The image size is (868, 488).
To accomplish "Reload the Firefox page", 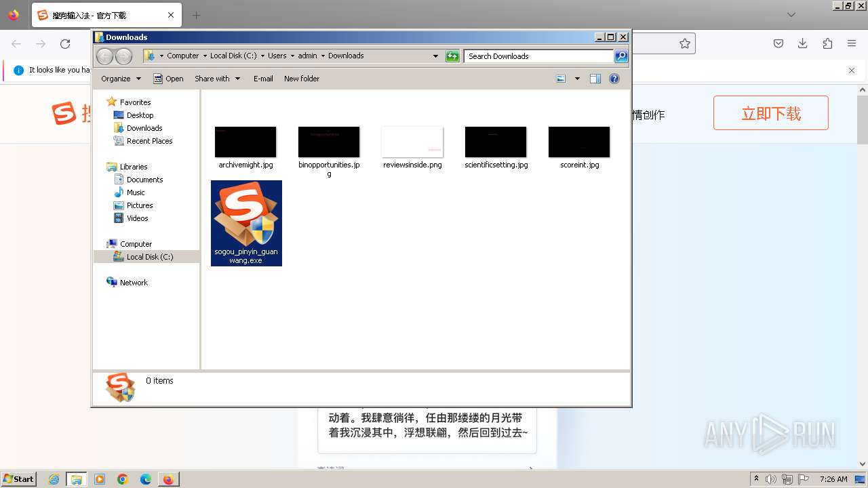I will 65,44.
